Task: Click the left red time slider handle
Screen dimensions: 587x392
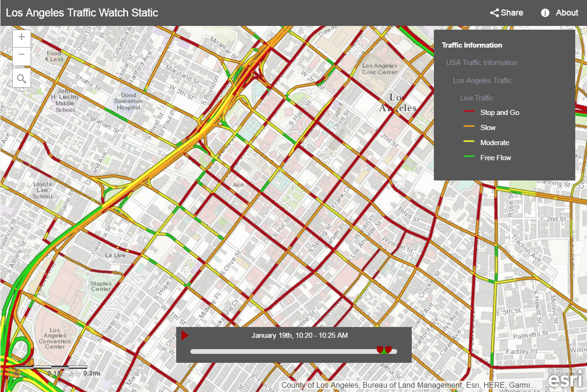Action: point(380,350)
